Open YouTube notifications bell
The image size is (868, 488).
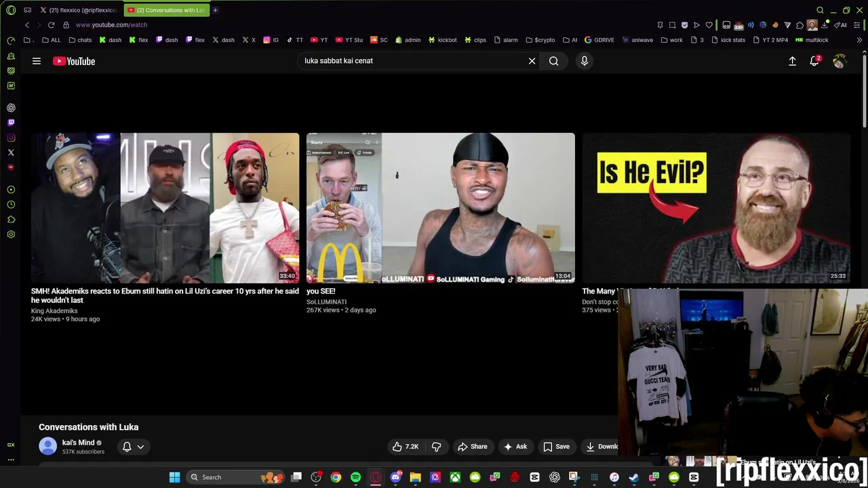coord(815,61)
